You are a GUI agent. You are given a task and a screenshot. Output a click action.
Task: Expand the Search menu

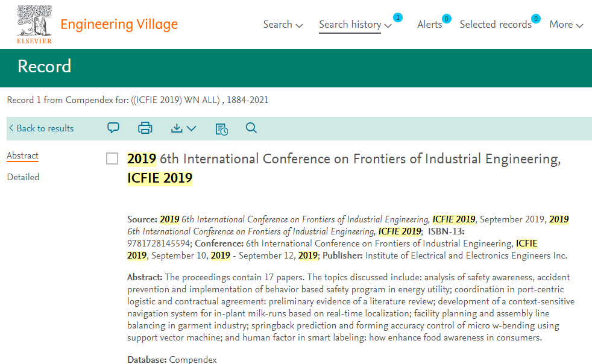[283, 25]
